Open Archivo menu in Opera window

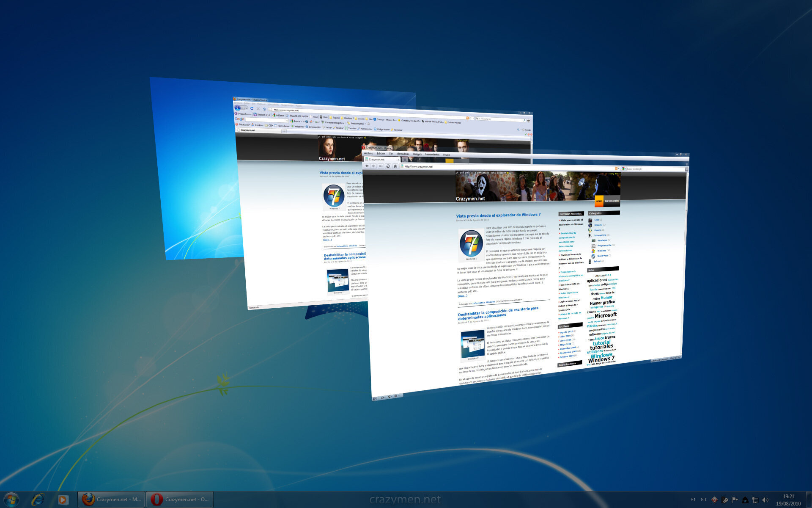pyautogui.click(x=368, y=153)
